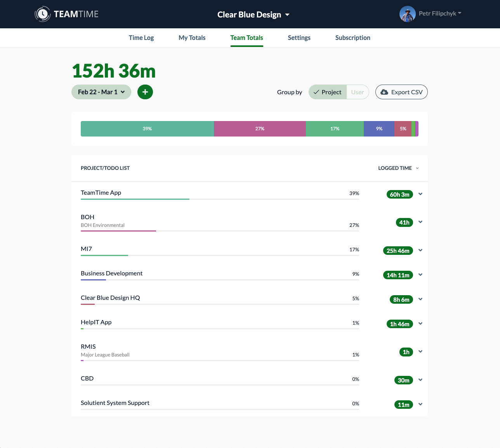Viewport: 500px width, 448px height.
Task: Click the 39% teal segment in the bar
Action: click(x=147, y=129)
